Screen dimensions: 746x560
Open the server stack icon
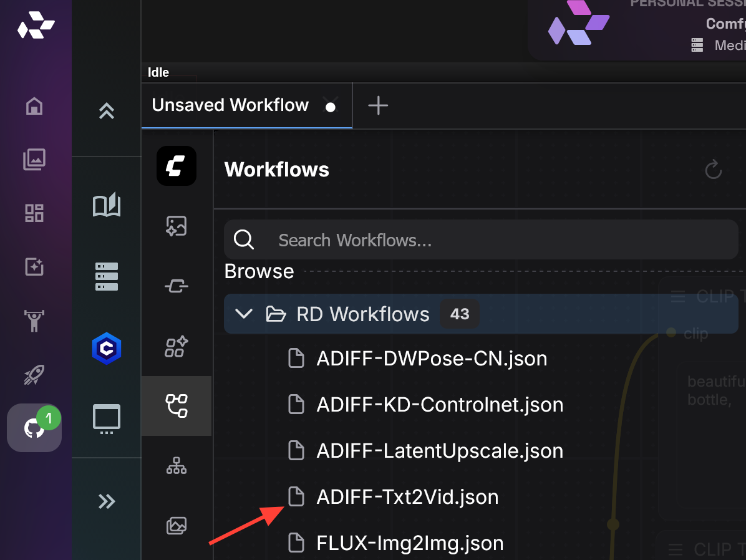click(107, 276)
